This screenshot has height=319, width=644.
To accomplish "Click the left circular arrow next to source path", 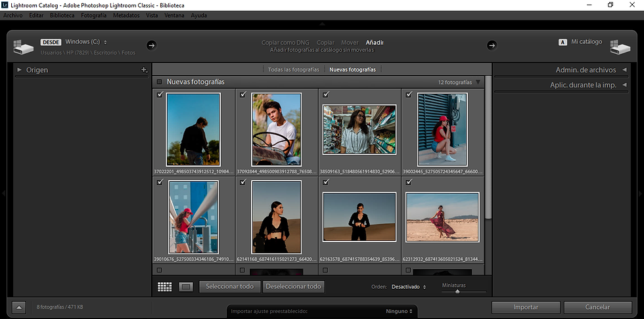I will tap(152, 45).
